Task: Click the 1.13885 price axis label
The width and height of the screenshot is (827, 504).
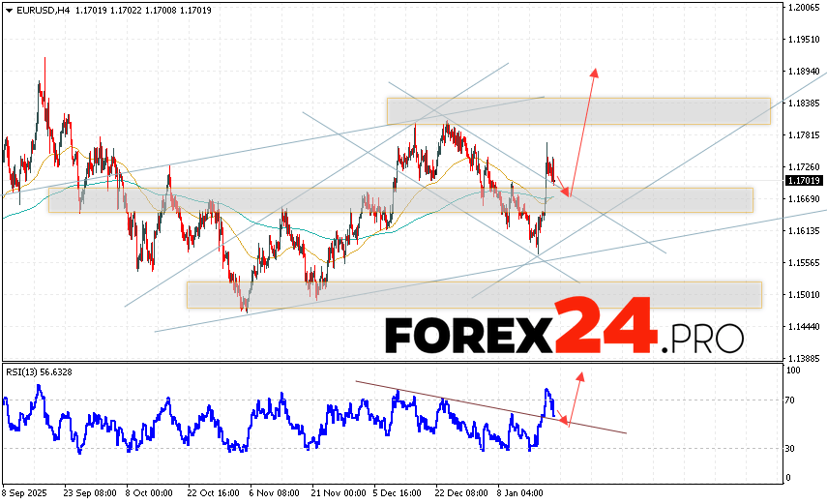Action: pyautogui.click(x=805, y=358)
